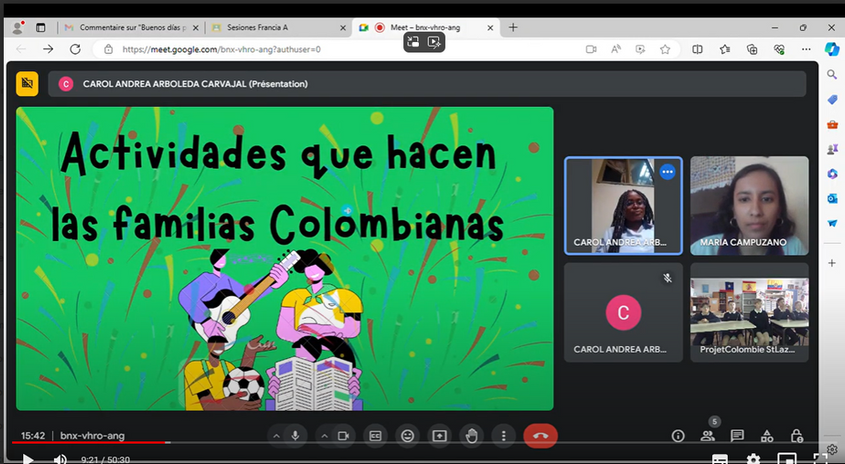Click the Colombian families presentation slide
Image resolution: width=845 pixels, height=464 pixels.
click(285, 259)
